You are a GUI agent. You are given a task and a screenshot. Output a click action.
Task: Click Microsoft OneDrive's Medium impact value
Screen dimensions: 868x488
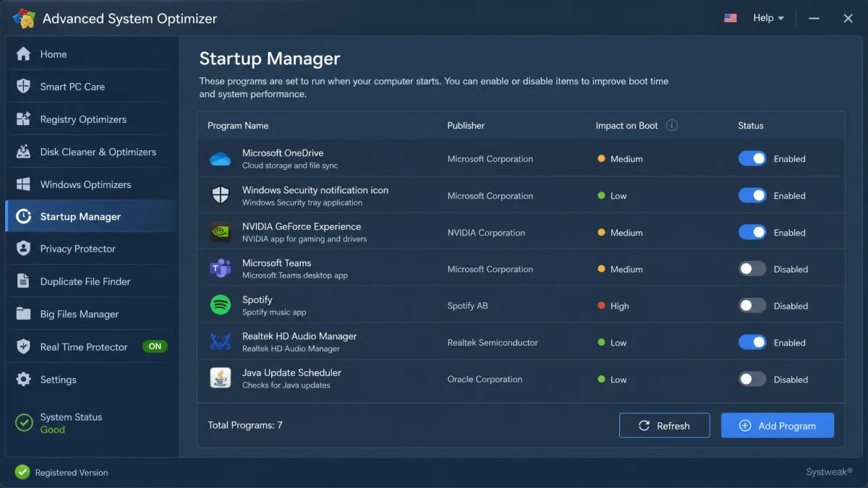(x=626, y=159)
